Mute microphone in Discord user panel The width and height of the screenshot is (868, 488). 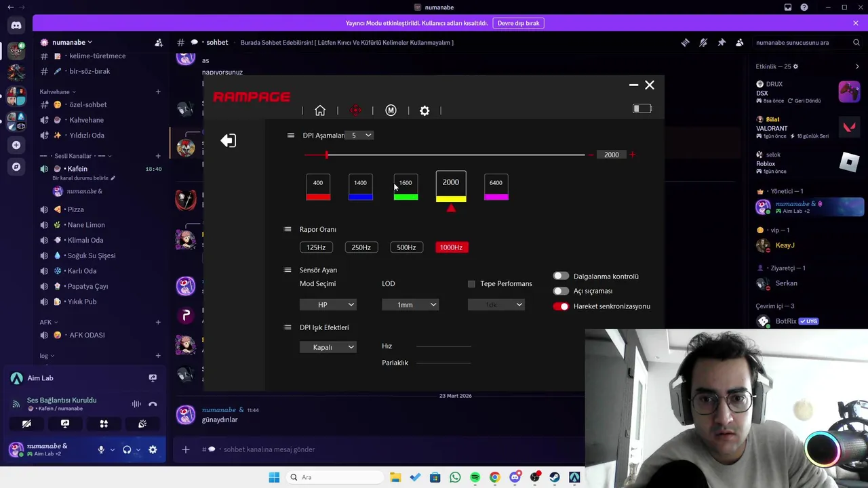101,449
